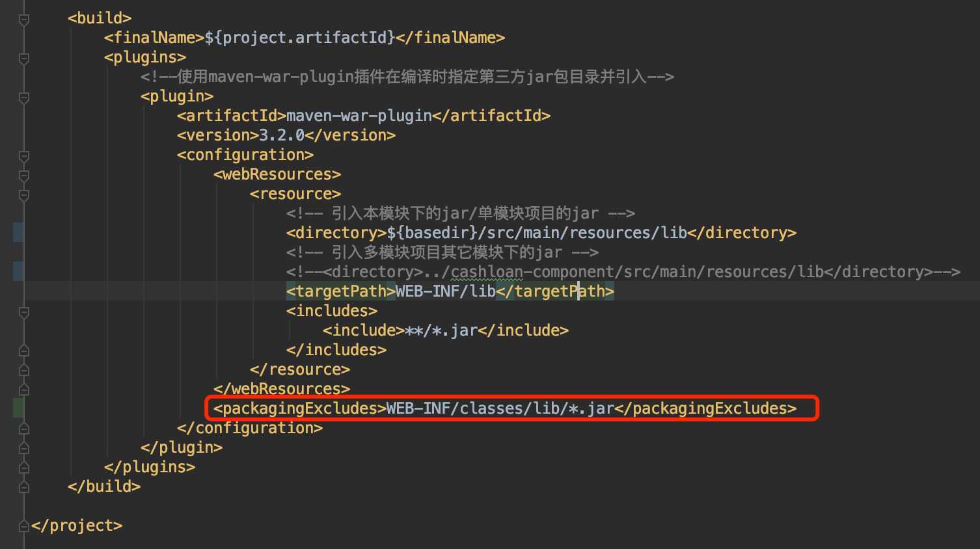Image resolution: width=980 pixels, height=549 pixels.
Task: Click the </configuration> closing tag text
Action: coord(250,428)
